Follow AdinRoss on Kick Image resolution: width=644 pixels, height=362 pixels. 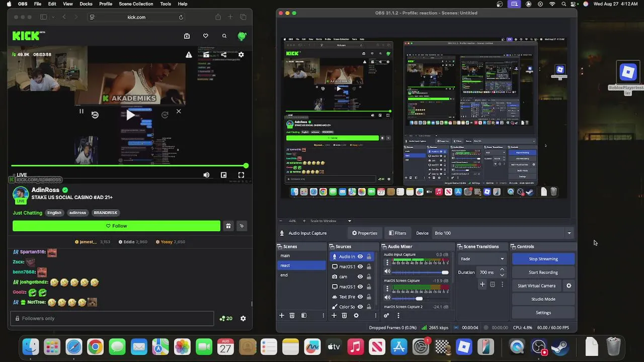click(x=116, y=226)
